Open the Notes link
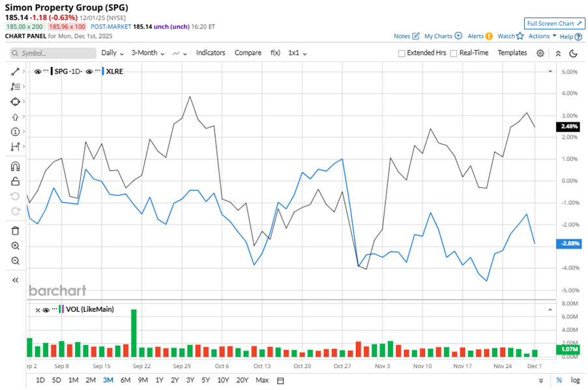 tap(402, 36)
